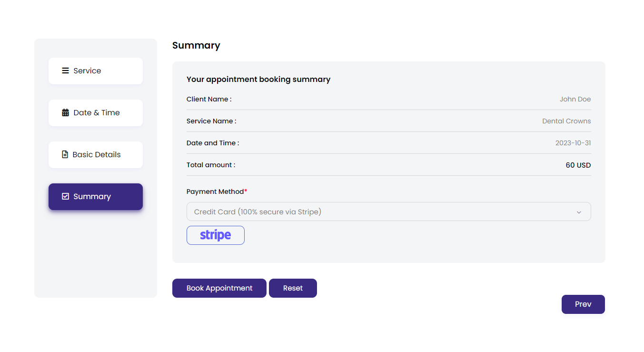Open the Payment Method dropdown
The width and height of the screenshot is (644, 352).
(381, 212)
